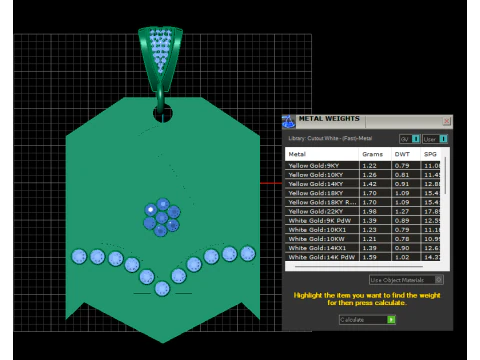The height and width of the screenshot is (360, 480).
Task: Click the 1.59 grams value for 14K PdW
Action: 369,257
